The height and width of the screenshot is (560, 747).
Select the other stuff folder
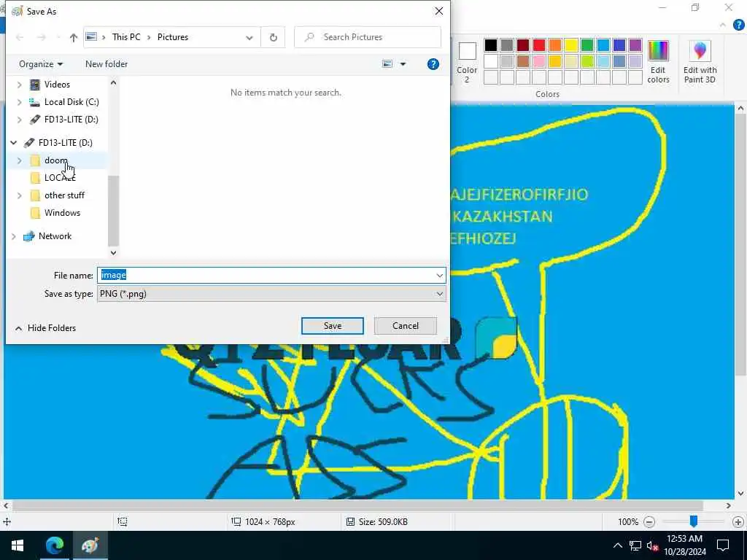64,195
